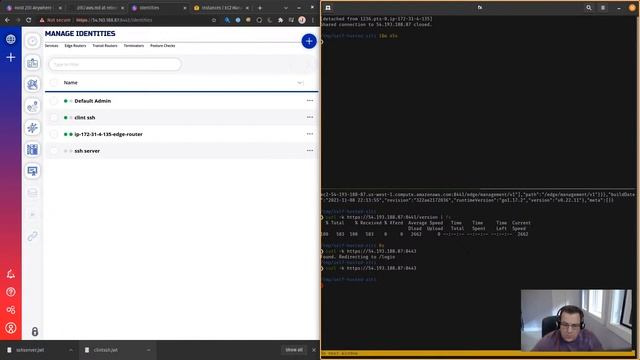The width and height of the screenshot is (640, 360).
Task: Open the browser tab search dropdown arrow
Action: point(286,8)
